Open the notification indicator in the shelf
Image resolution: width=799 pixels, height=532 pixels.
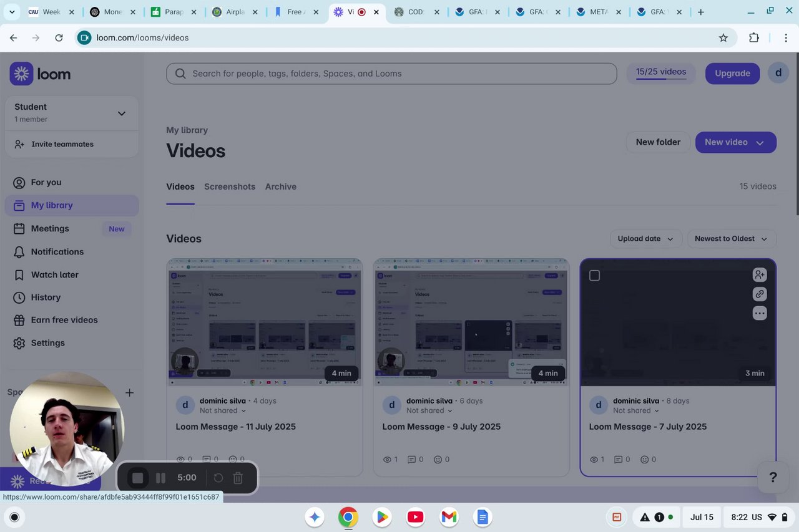pos(659,517)
